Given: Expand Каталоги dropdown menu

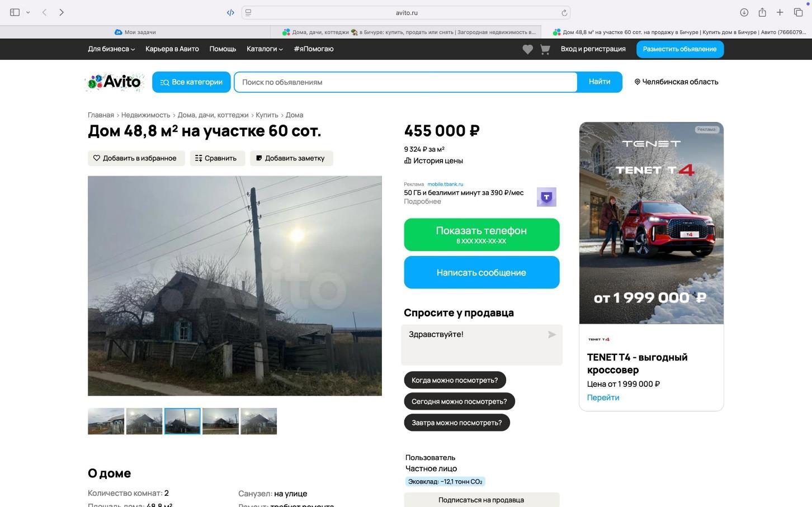Looking at the screenshot, I should point(265,49).
